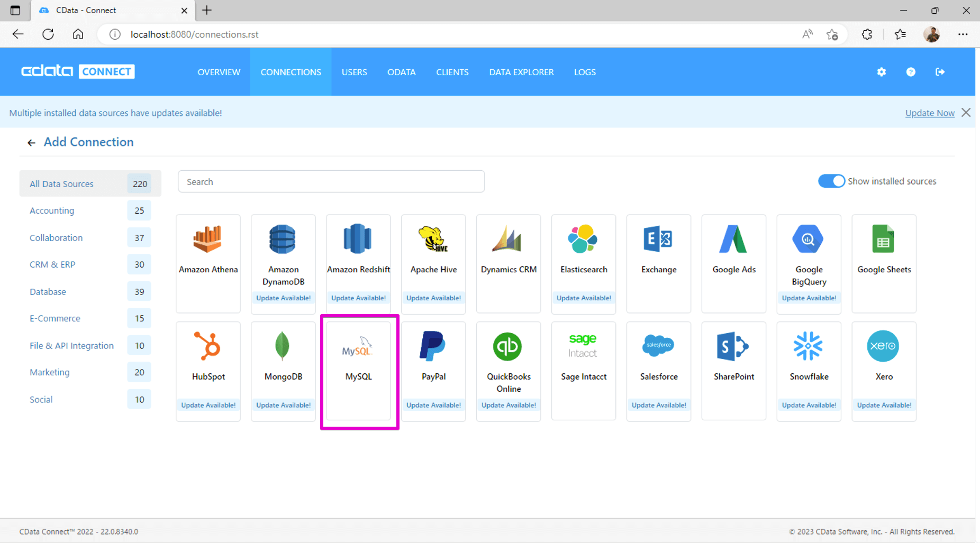
Task: Pick the Snowflake connector
Action: click(809, 371)
